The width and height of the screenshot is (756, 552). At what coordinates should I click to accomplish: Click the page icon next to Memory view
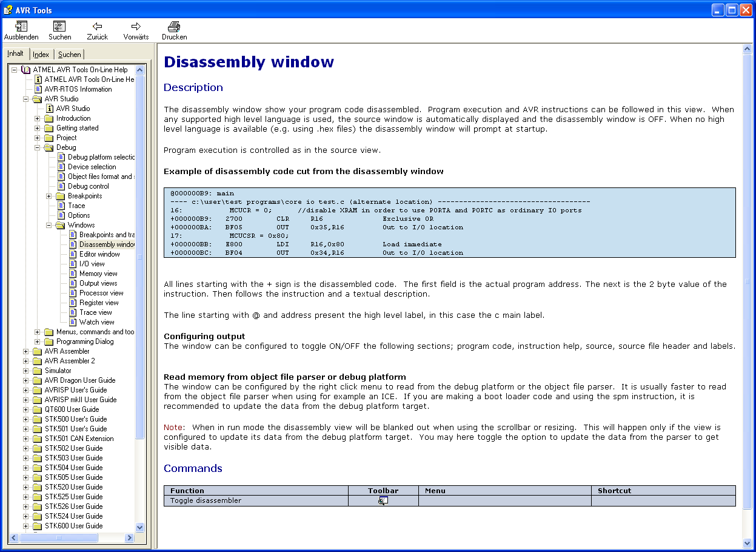click(73, 274)
